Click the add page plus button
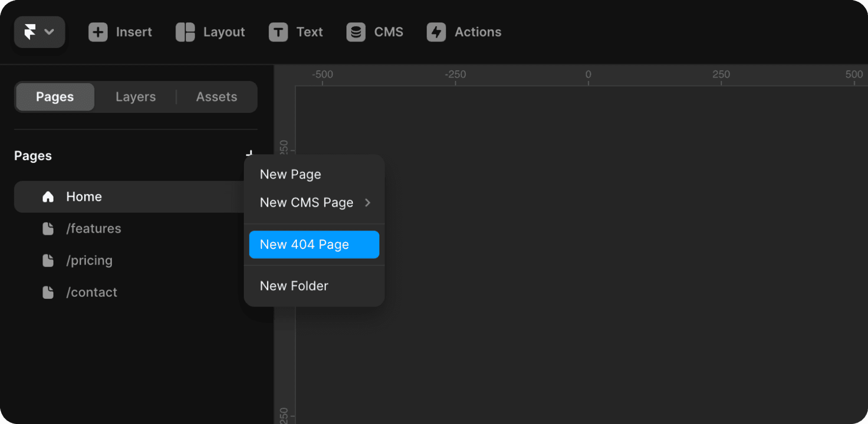This screenshot has width=868, height=424. tap(250, 153)
